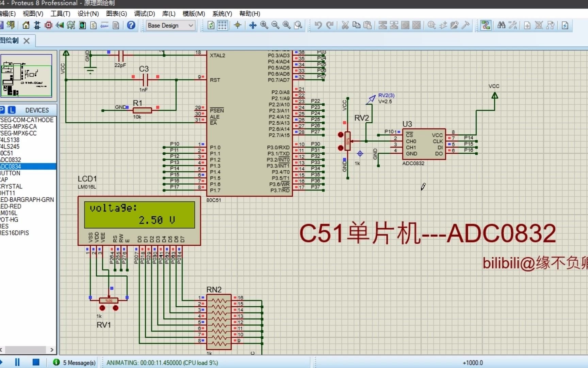Screen dimensions: 588x368
Task: Open Design Explorer icon
Action: pos(82,25)
